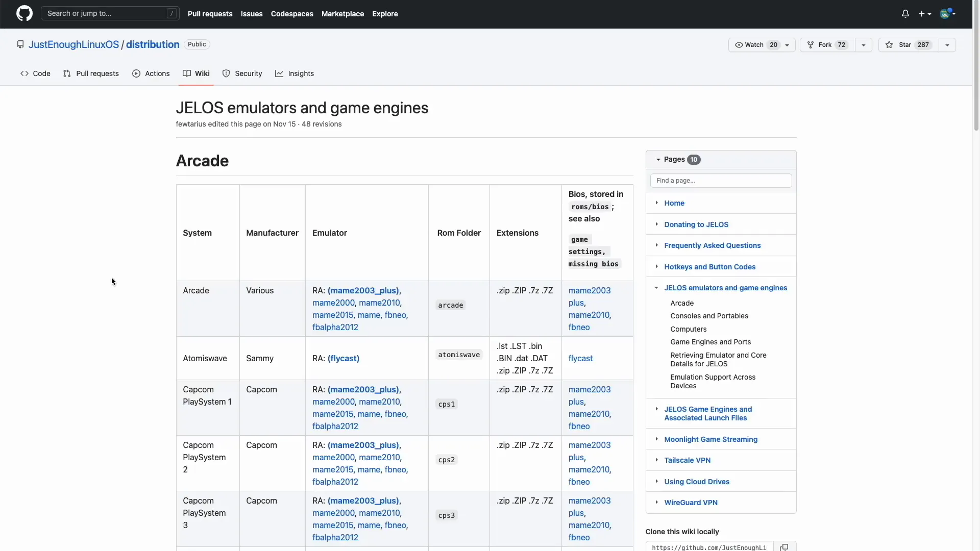Open Marketplace in top navigation
This screenshot has height=551, width=980.
click(342, 14)
